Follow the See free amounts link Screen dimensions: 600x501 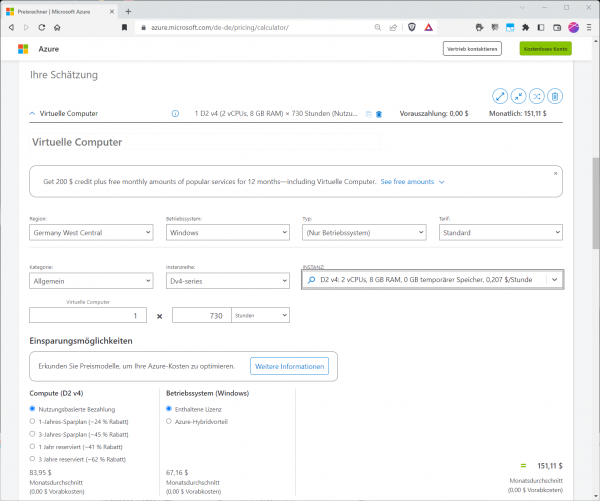point(407,181)
